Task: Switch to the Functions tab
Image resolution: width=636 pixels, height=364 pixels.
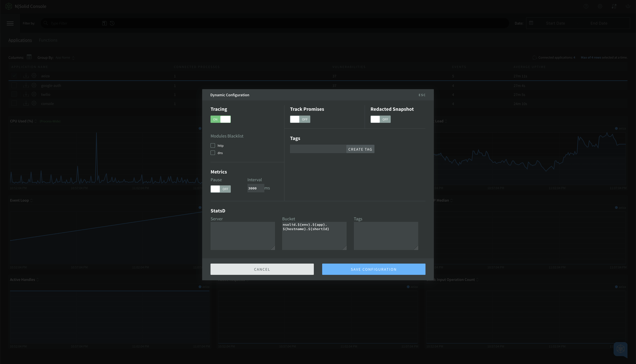Action: click(x=48, y=40)
